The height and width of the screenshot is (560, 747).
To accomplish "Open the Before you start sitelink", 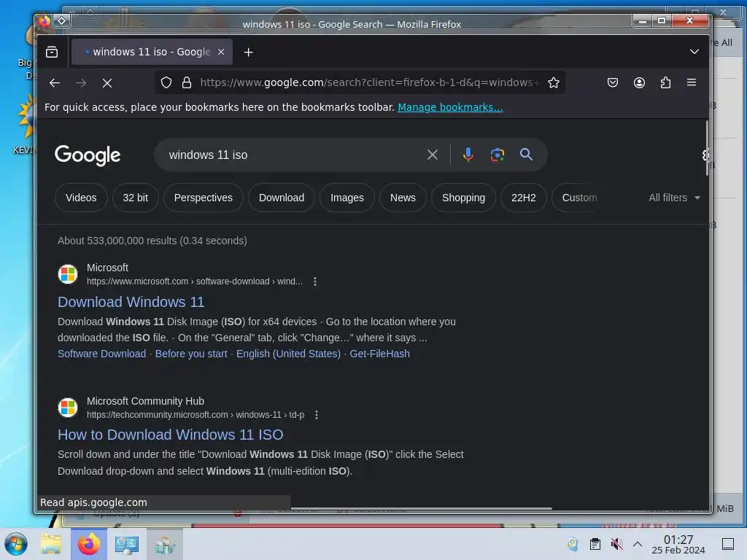I will 191,354.
